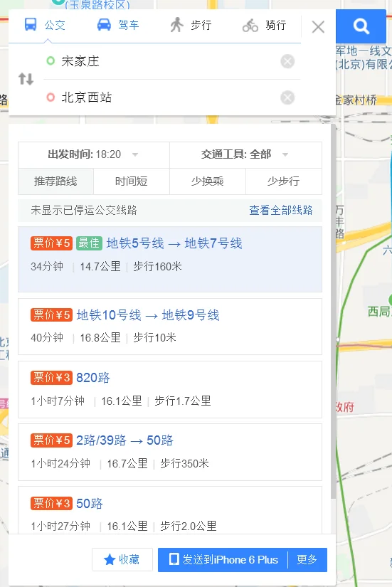Screen dimensions: 392x587
Task: Select route 2路/39路 → 50路
Action: tap(170, 452)
